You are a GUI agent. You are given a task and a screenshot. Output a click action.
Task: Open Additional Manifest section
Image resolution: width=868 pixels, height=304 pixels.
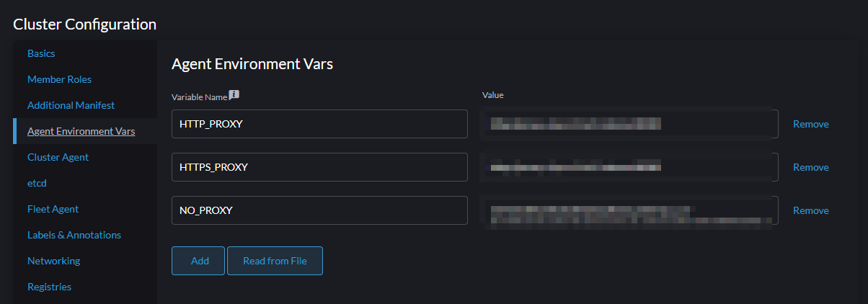tap(71, 105)
